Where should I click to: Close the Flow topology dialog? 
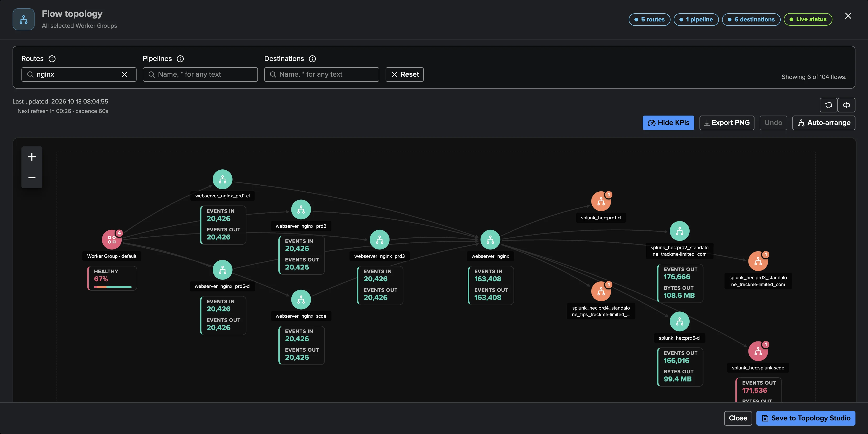tap(848, 16)
